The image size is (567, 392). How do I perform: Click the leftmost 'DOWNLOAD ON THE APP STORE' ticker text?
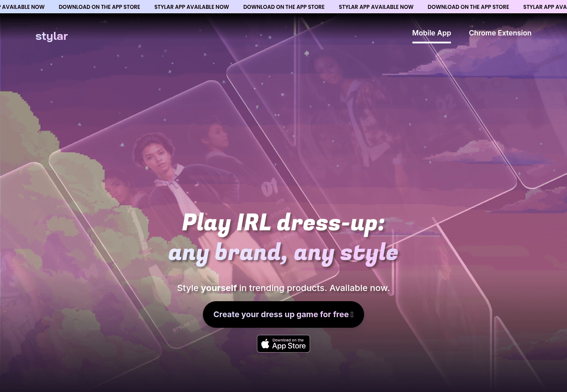99,7
